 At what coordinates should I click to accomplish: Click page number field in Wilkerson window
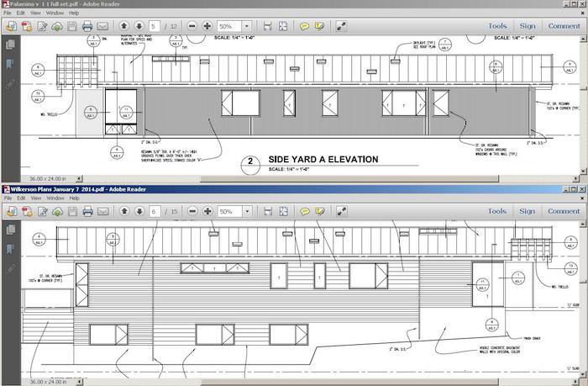(155, 211)
